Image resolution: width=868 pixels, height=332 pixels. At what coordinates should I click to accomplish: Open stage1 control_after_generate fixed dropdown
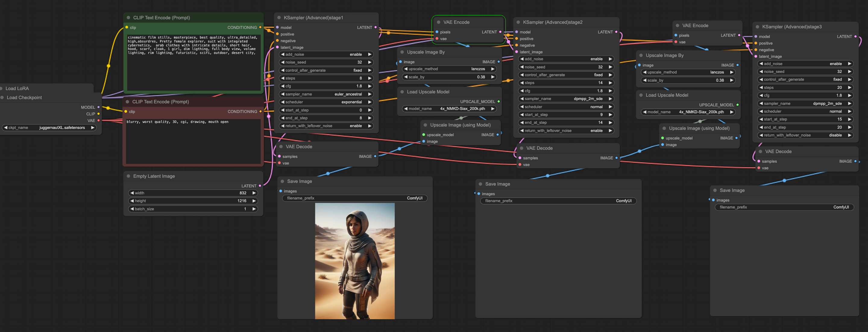pyautogui.click(x=326, y=70)
